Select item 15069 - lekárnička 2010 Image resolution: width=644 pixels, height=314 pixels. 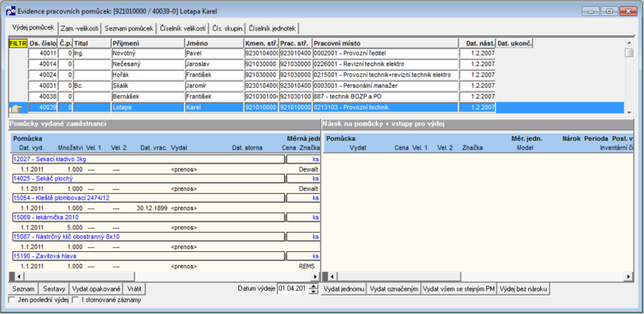click(148, 217)
